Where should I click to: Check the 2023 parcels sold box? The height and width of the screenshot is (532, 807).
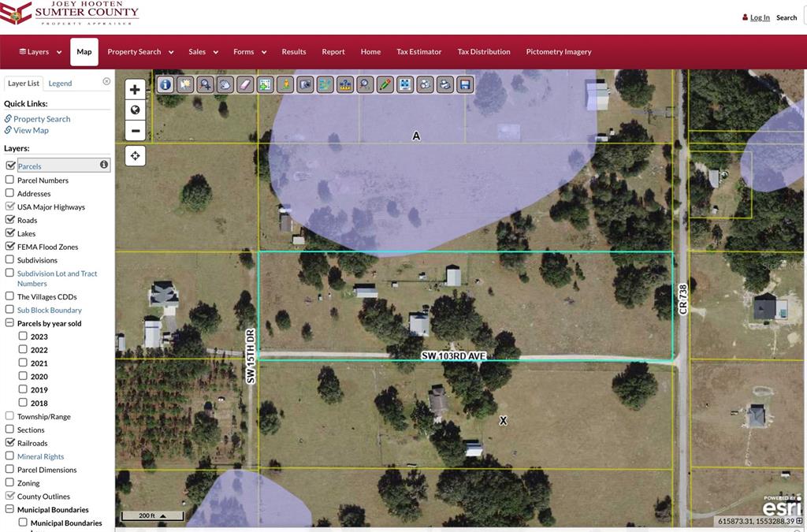point(23,337)
